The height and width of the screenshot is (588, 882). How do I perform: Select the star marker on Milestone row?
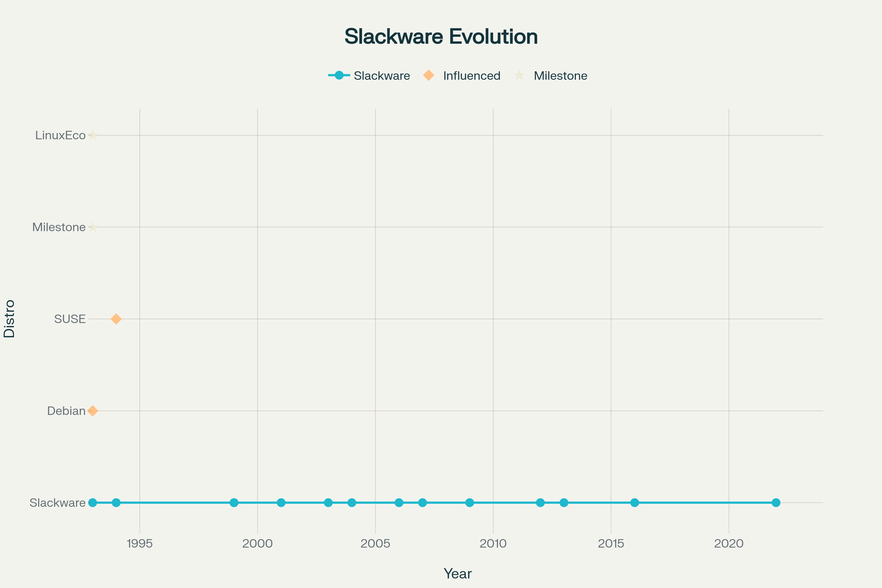pyautogui.click(x=93, y=227)
